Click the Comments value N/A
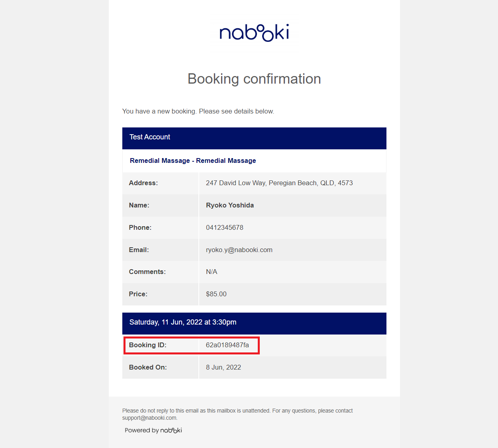 coord(212,272)
